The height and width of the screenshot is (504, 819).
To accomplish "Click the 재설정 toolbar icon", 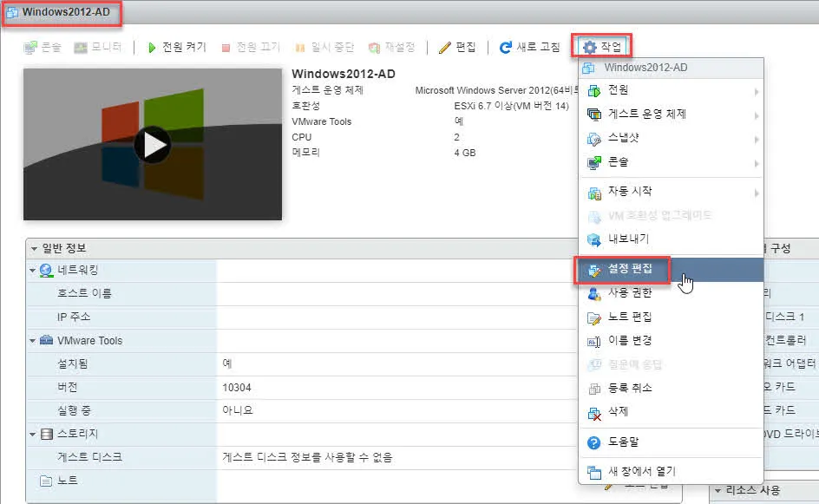I will pyautogui.click(x=374, y=48).
